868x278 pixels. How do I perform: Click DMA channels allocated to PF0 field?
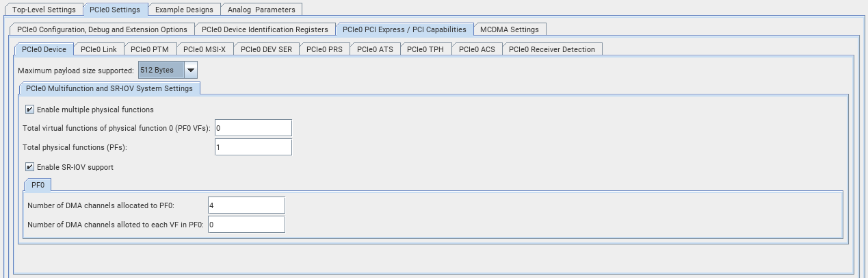[246, 205]
